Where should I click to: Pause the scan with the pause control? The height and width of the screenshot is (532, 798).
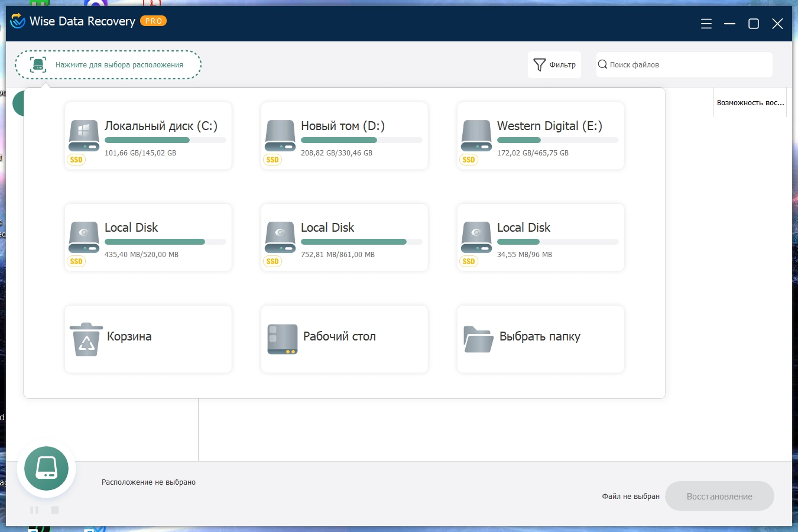pos(34,510)
